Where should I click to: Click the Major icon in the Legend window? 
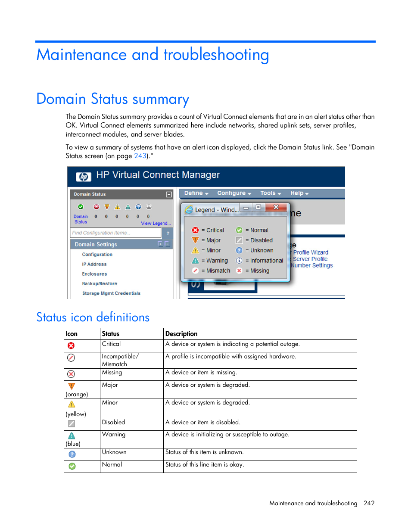[195, 240]
